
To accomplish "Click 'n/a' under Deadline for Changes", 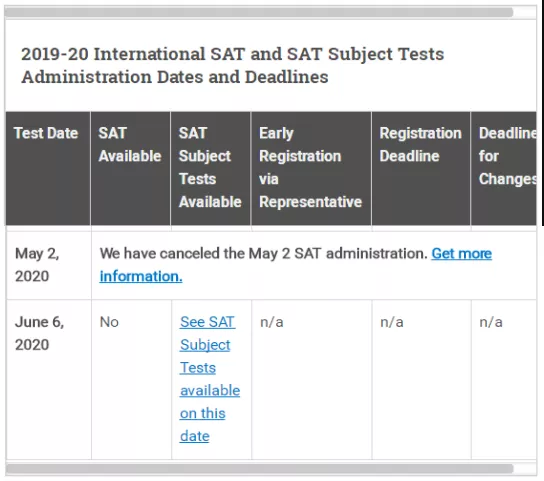I will click(x=491, y=322).
